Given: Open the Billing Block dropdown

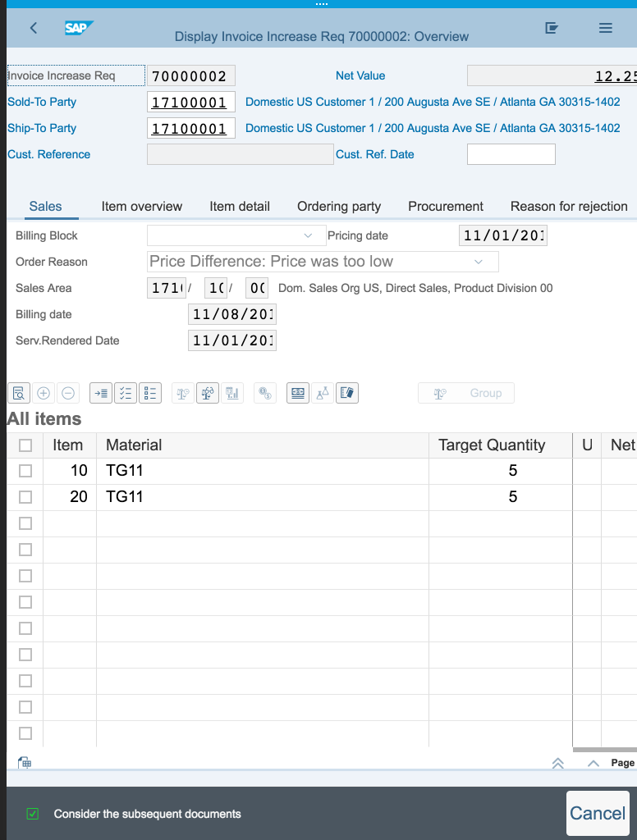Looking at the screenshot, I should [x=308, y=235].
